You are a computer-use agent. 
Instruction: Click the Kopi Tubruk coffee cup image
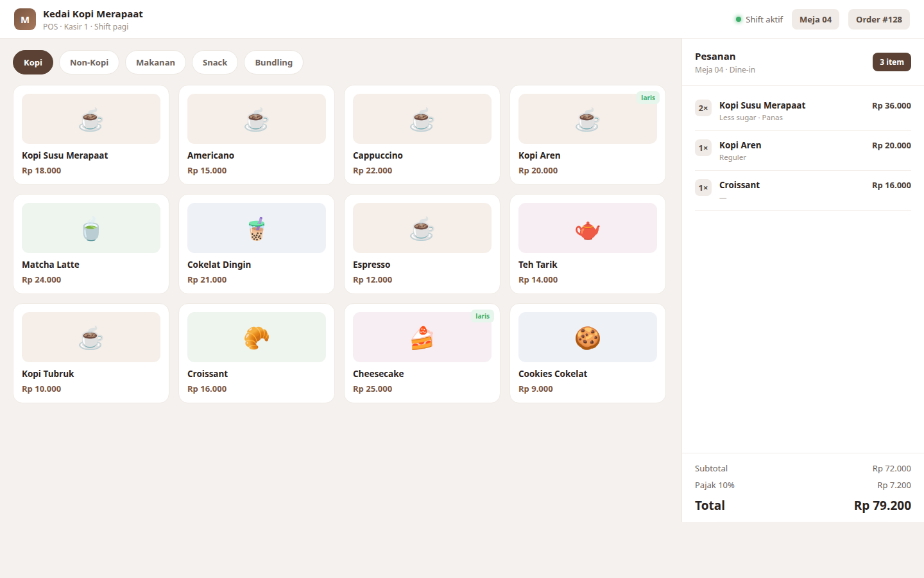[x=91, y=337]
